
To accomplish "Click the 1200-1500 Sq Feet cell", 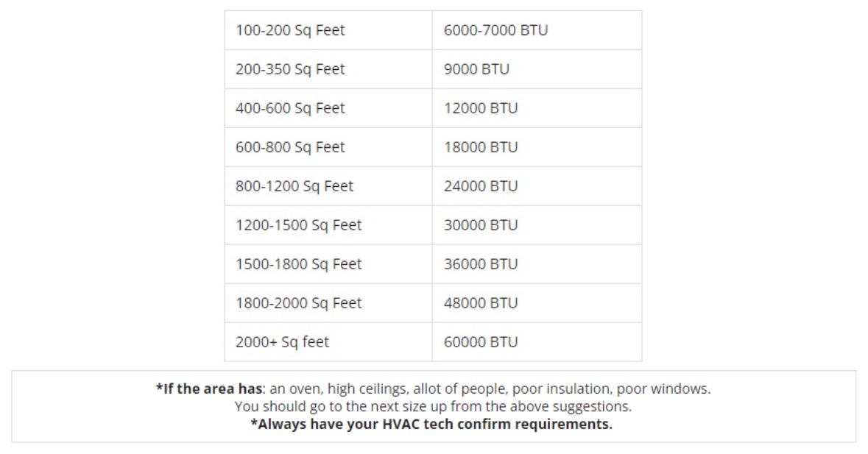I will pos(299,225).
